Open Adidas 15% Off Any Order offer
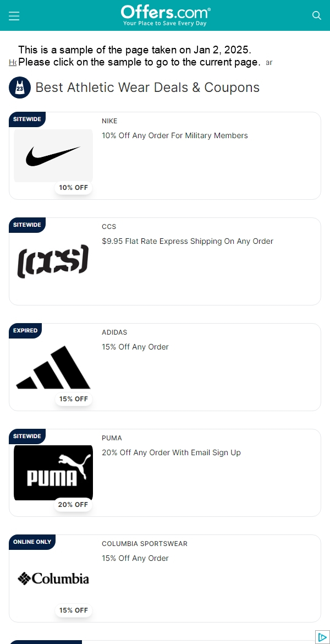 [x=135, y=347]
